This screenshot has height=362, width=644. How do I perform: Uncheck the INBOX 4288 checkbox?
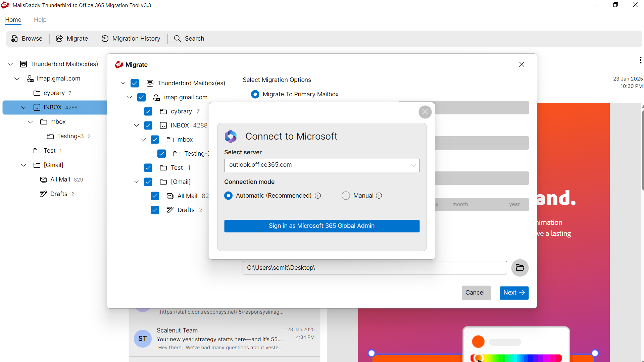coord(148,125)
